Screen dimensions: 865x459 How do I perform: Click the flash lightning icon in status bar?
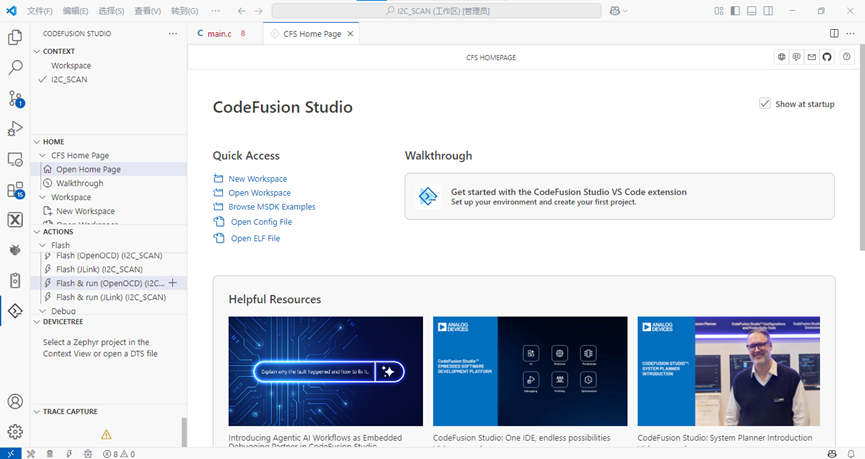click(x=69, y=454)
